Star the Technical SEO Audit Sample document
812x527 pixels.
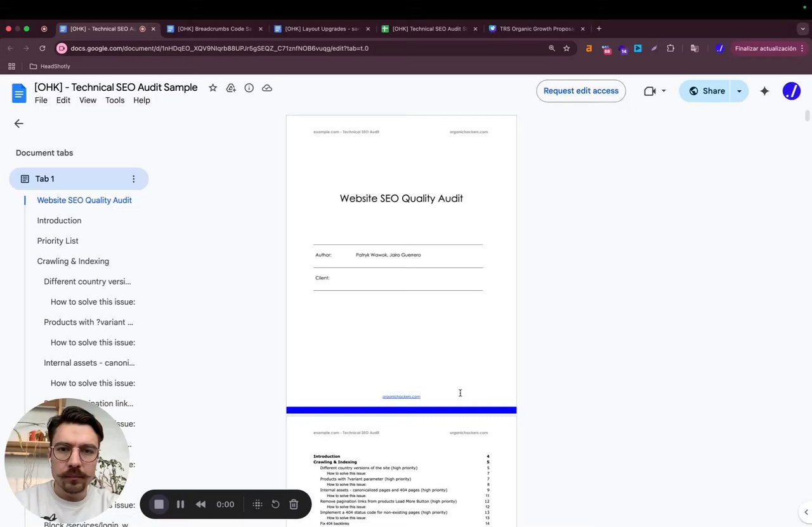pyautogui.click(x=213, y=88)
